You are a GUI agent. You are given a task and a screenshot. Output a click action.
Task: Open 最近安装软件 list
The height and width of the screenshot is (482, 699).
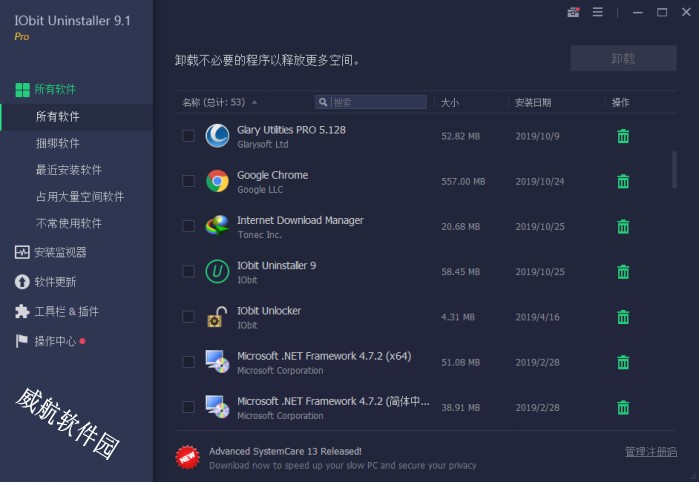point(69,170)
